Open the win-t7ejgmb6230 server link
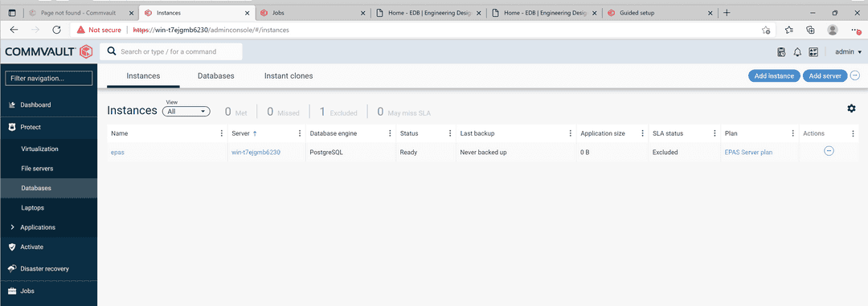The height and width of the screenshot is (306, 868). (x=256, y=152)
